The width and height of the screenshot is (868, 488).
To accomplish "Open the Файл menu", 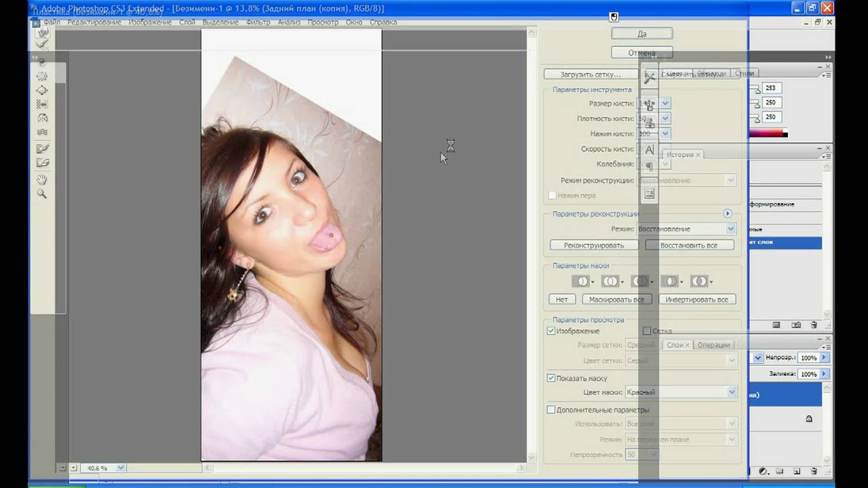I will click(52, 22).
